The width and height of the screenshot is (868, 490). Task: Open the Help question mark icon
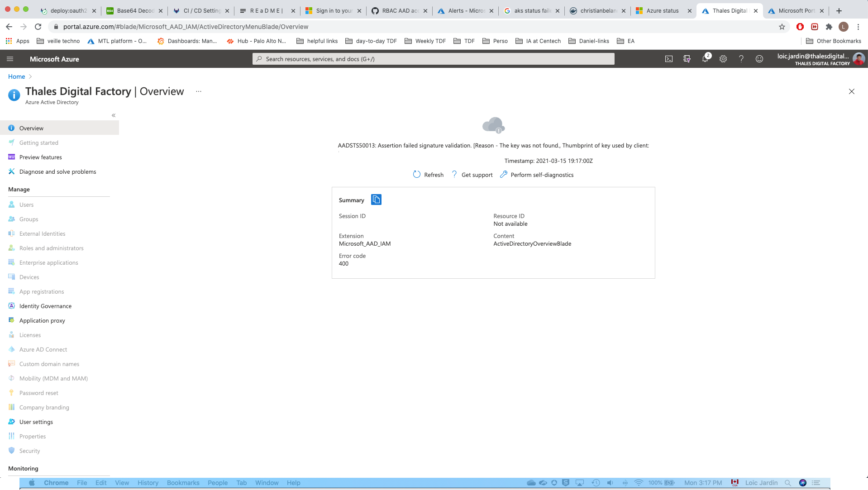[x=741, y=59]
